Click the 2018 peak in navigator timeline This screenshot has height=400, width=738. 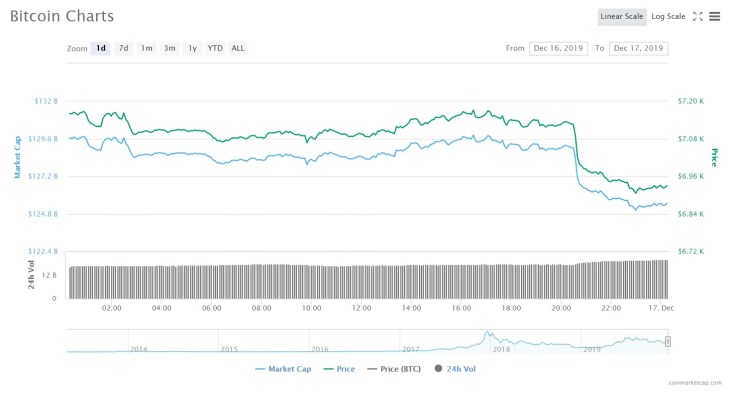(488, 334)
